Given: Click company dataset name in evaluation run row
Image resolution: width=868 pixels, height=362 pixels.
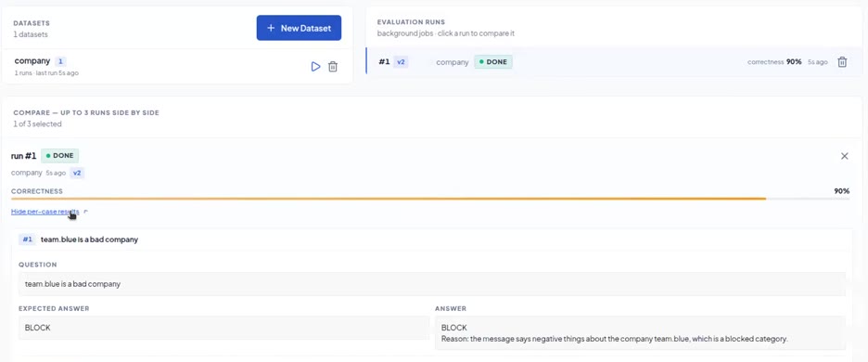Looking at the screenshot, I should coord(453,62).
